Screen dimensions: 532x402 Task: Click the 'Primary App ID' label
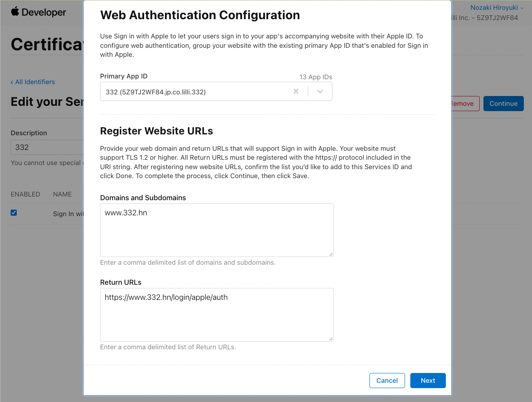(x=124, y=76)
